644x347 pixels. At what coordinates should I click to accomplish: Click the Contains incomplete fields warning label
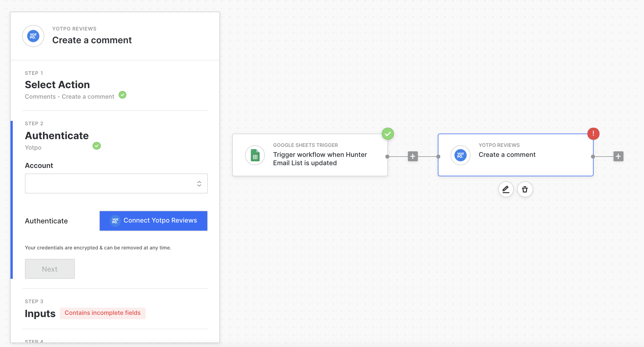tap(103, 313)
